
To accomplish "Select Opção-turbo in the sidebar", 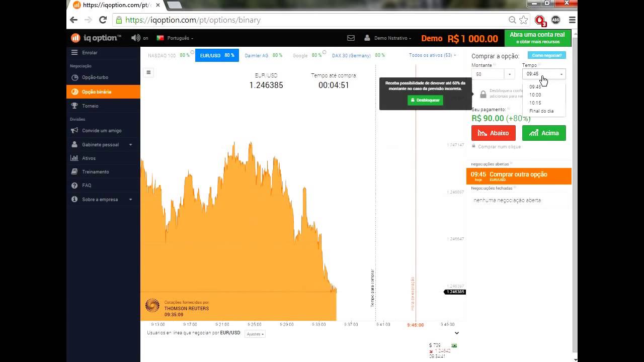I will 103,77.
